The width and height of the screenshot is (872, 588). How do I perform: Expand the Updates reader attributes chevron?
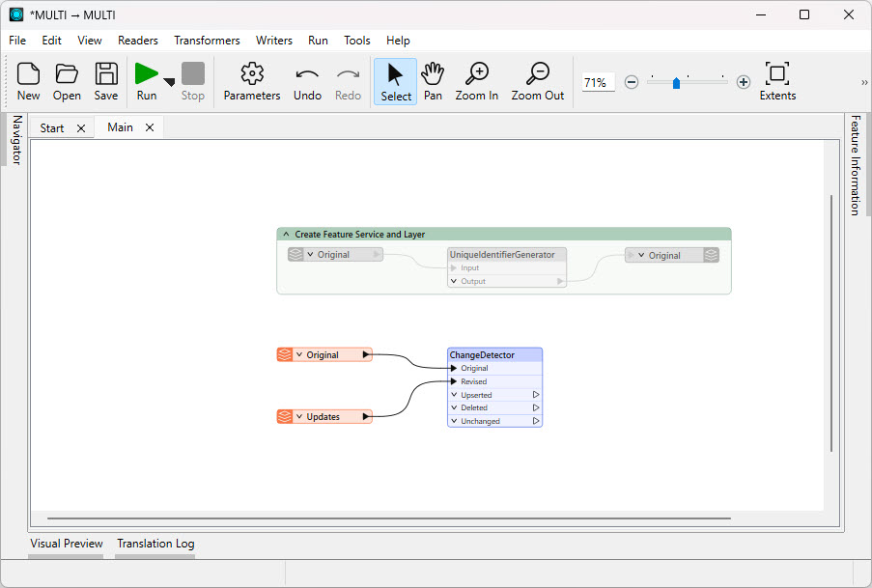coord(299,416)
